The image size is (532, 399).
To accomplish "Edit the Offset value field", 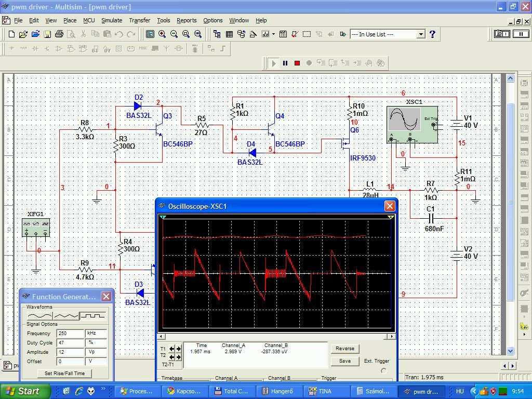I will click(x=70, y=362).
